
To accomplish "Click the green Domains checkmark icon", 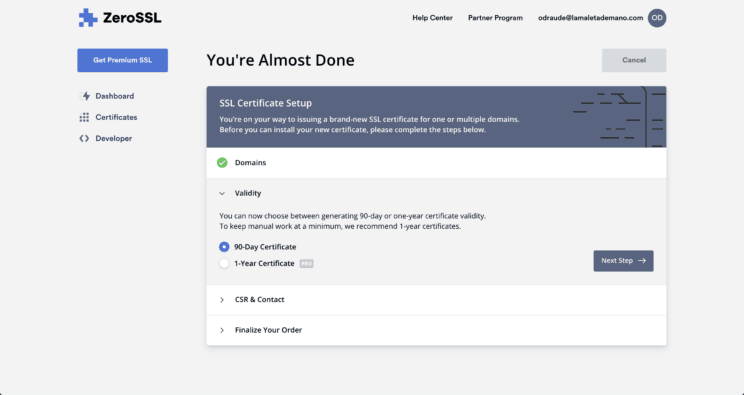I will (x=222, y=163).
